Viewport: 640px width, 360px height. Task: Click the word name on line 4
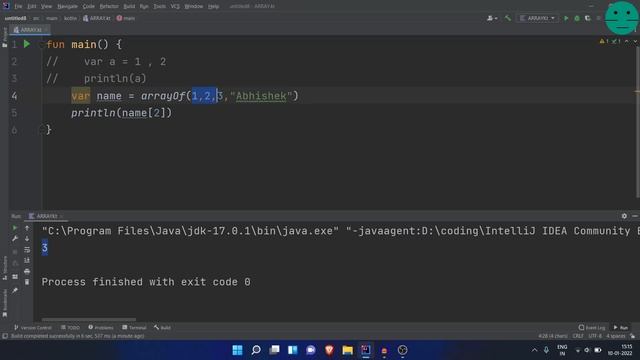point(109,96)
